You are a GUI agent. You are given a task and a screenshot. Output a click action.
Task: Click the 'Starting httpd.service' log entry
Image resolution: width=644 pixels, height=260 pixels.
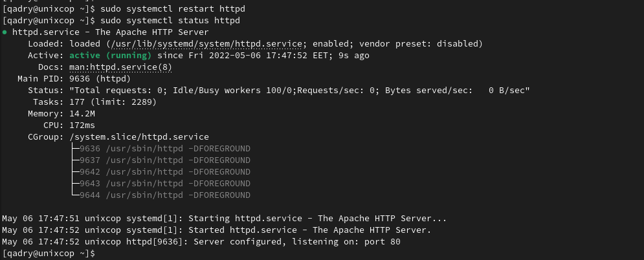pyautogui.click(x=224, y=219)
